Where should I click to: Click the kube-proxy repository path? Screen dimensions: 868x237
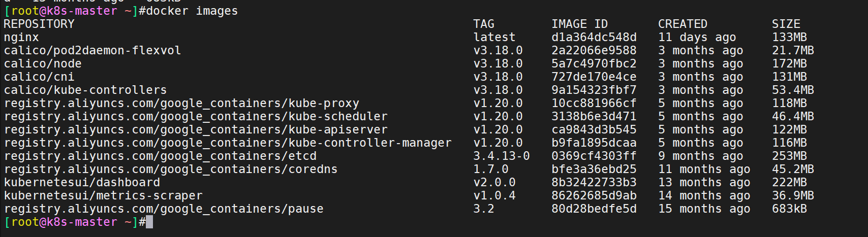(x=181, y=104)
